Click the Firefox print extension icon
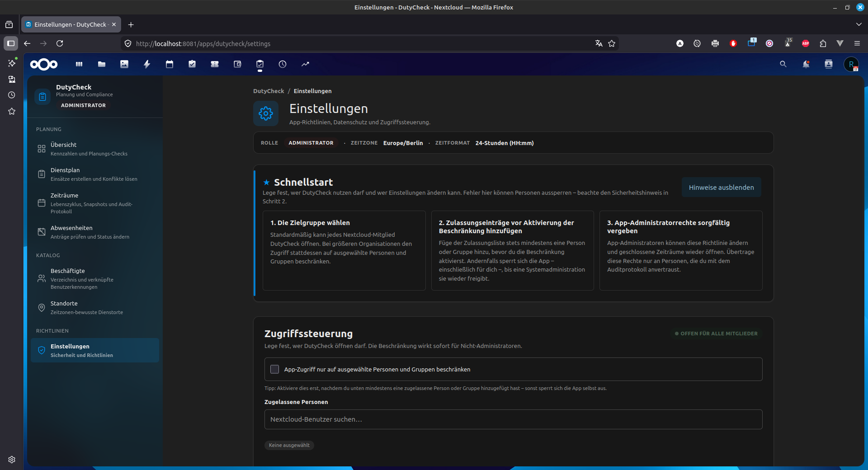This screenshot has height=470, width=868. [x=715, y=43]
